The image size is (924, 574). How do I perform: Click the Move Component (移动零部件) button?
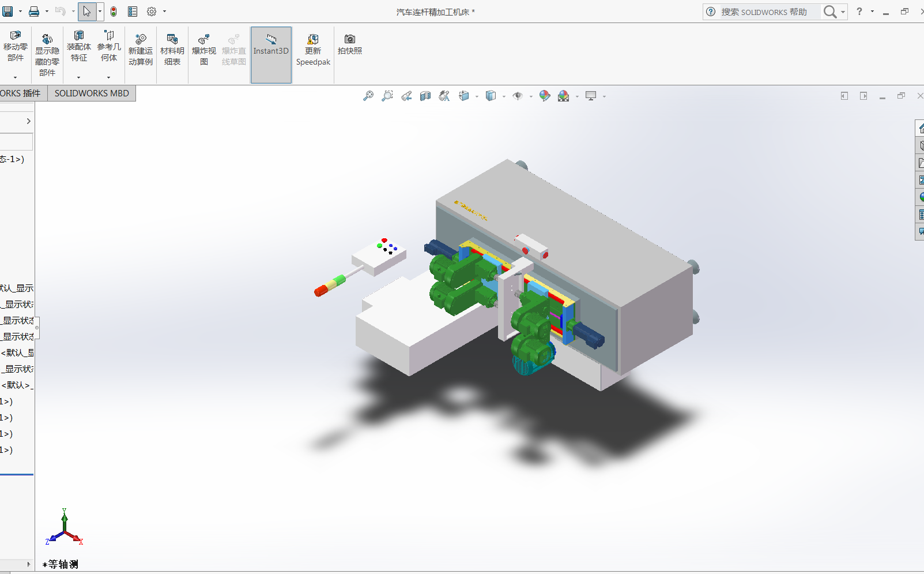click(16, 47)
